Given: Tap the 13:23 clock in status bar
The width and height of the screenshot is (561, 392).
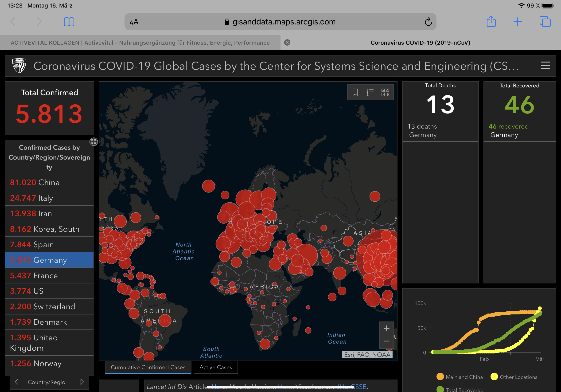Looking at the screenshot, I should (15, 6).
